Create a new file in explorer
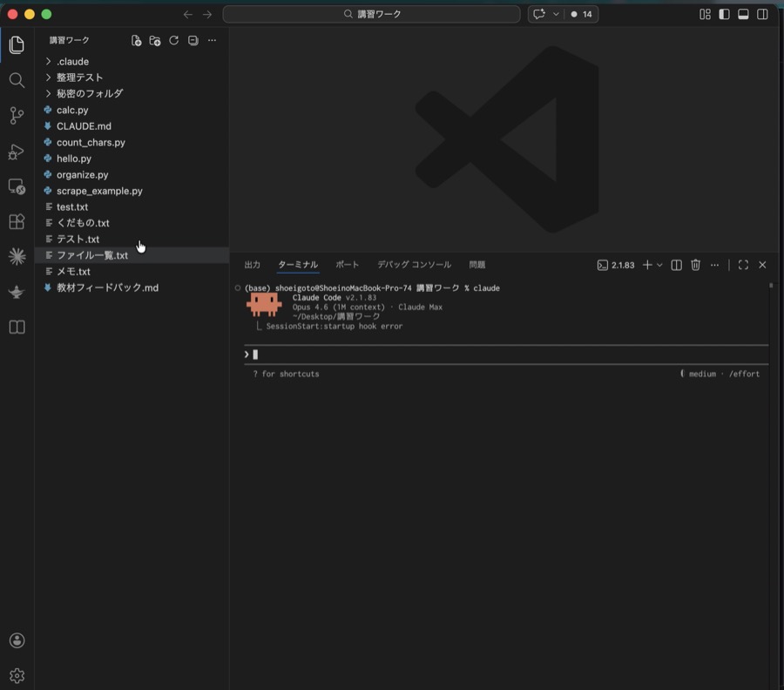The width and height of the screenshot is (784, 690). coord(136,40)
